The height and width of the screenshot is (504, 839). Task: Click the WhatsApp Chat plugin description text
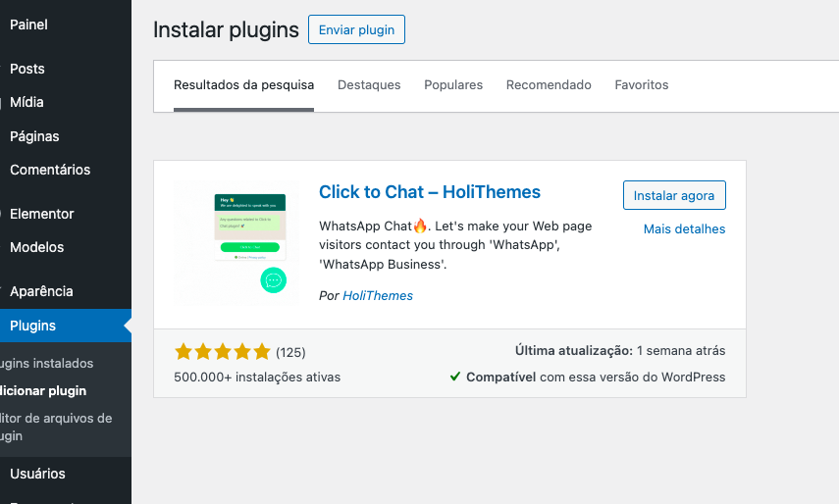tap(455, 245)
